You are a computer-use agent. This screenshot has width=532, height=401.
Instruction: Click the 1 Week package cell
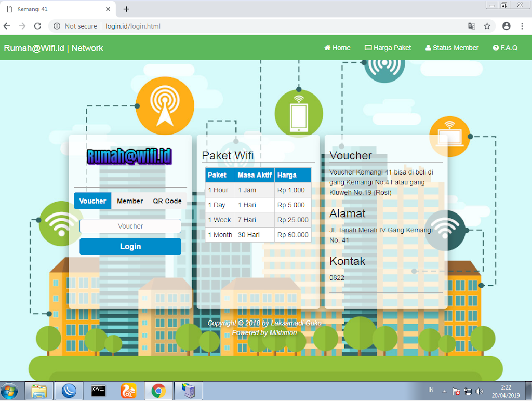point(220,220)
